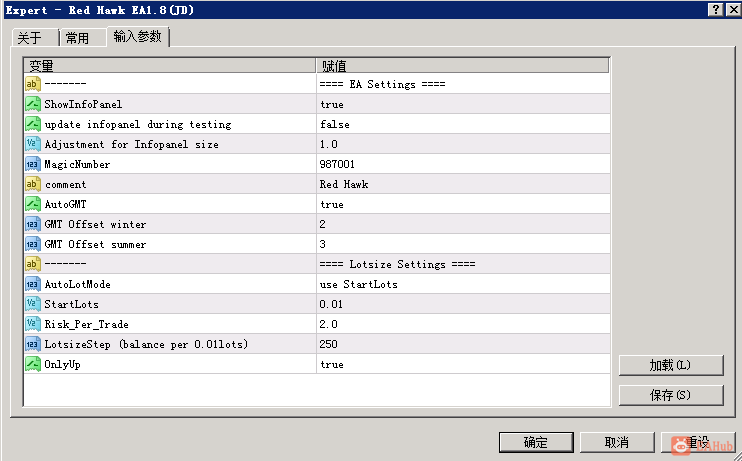Select the AutoGMT variable name
Screen dimensions: 742x461
[x=65, y=204]
